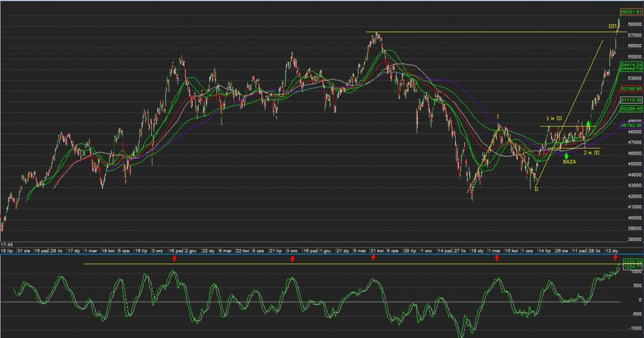Screen dimensions: 644x338
Task: Select the III? wave annotation
Action: pyautogui.click(x=612, y=26)
